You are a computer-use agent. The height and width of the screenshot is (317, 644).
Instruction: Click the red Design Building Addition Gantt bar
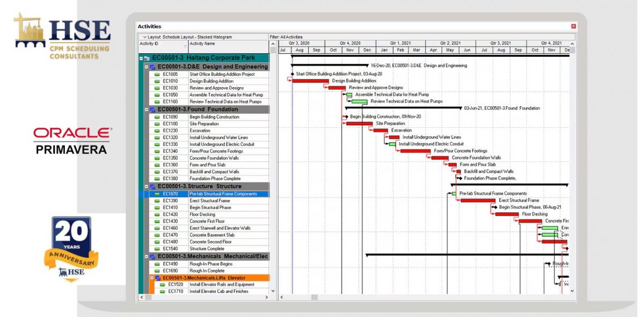310,81
